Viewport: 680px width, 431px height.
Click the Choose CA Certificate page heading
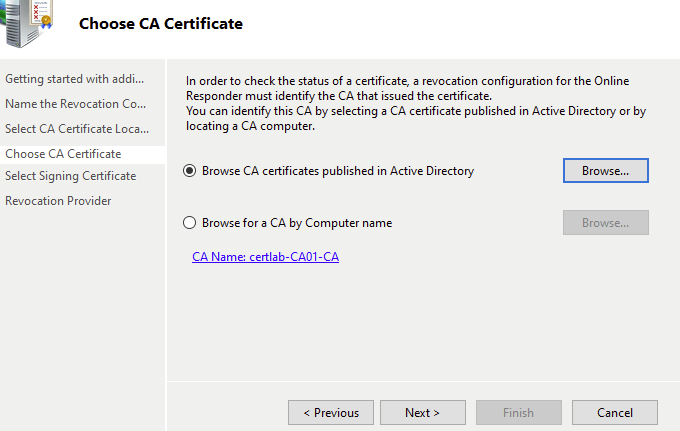click(x=160, y=23)
